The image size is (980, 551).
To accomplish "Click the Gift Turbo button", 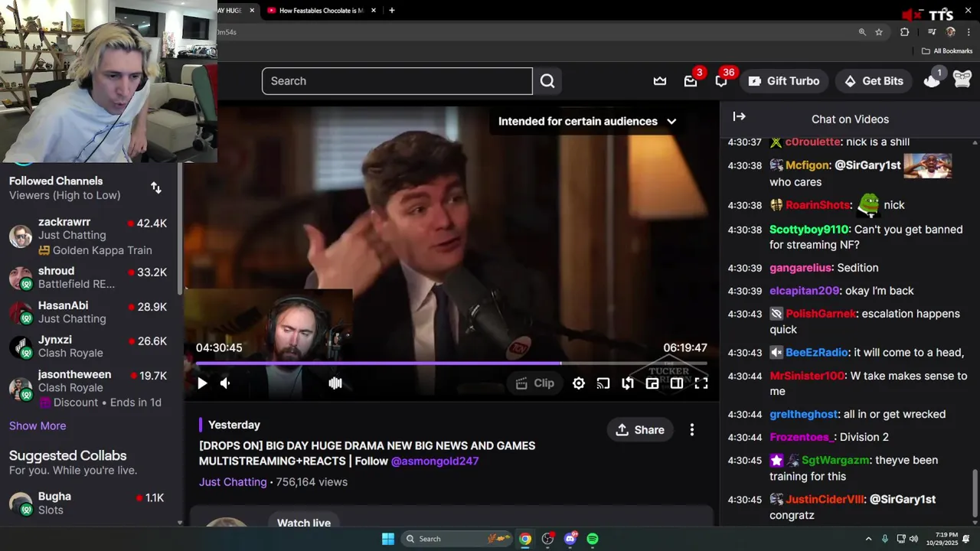I will [784, 81].
